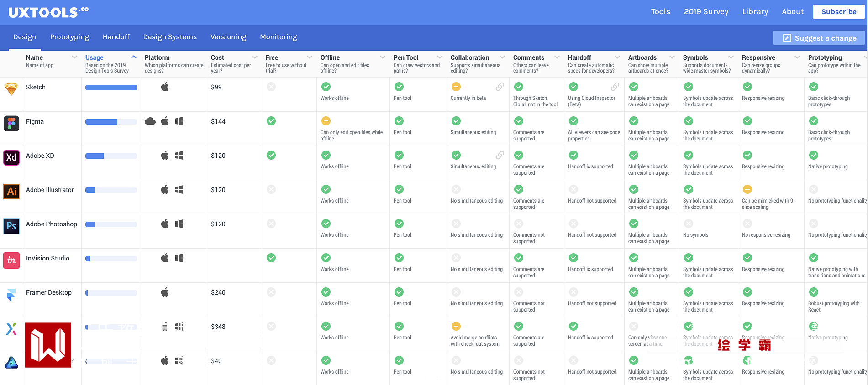Open the Responsive column dropdown arrow
The width and height of the screenshot is (868, 385).
point(797,57)
